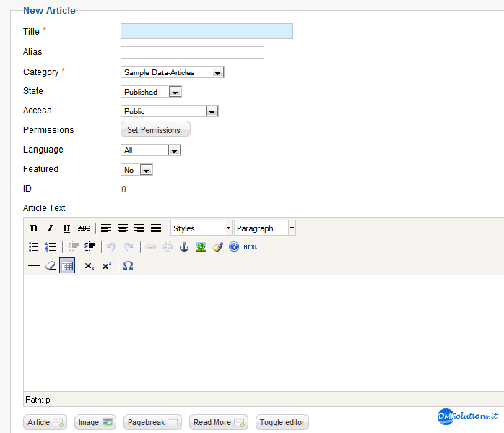Apply subscript formatting
The image size is (504, 433).
[x=90, y=266]
